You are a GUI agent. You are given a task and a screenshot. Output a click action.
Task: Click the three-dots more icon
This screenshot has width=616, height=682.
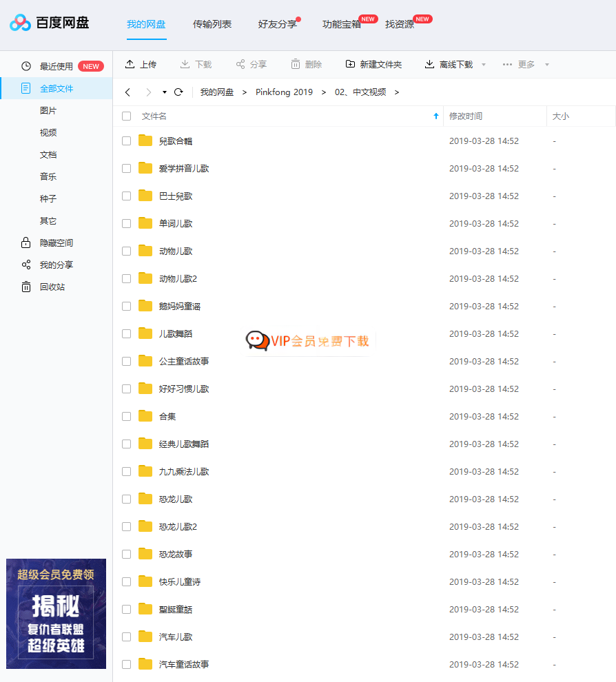(507, 64)
